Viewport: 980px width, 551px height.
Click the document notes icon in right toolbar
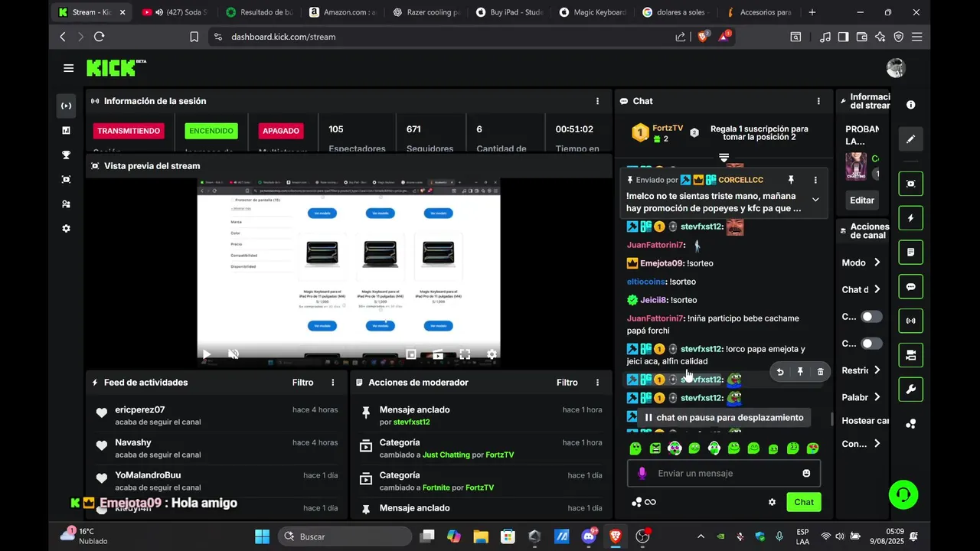pyautogui.click(x=911, y=252)
